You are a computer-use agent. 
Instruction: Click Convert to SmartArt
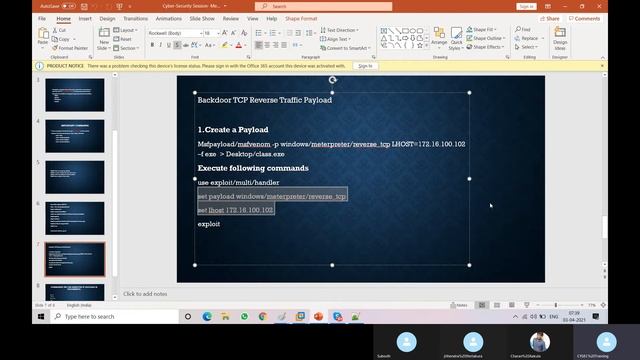point(345,48)
